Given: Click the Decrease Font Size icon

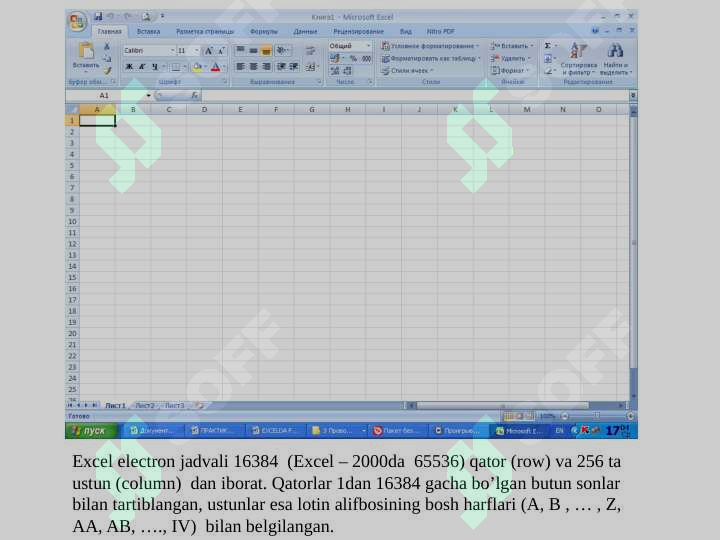Looking at the screenshot, I should [x=221, y=51].
